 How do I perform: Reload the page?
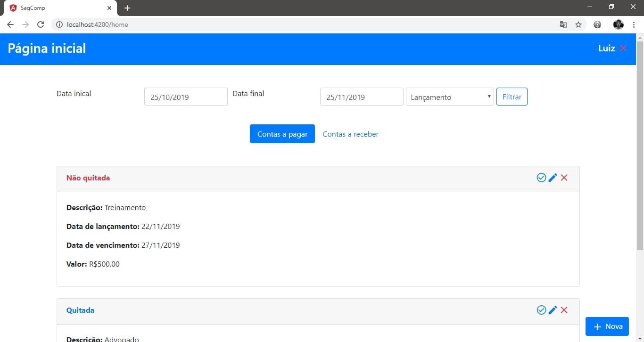point(41,24)
